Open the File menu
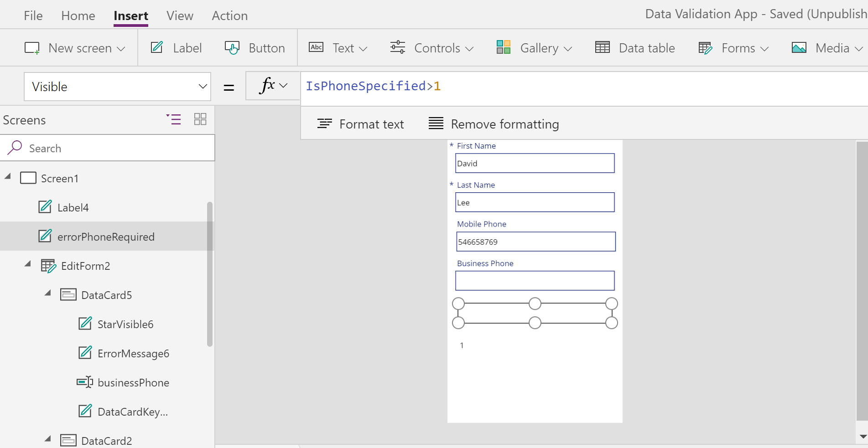This screenshot has height=448, width=868. tap(33, 15)
